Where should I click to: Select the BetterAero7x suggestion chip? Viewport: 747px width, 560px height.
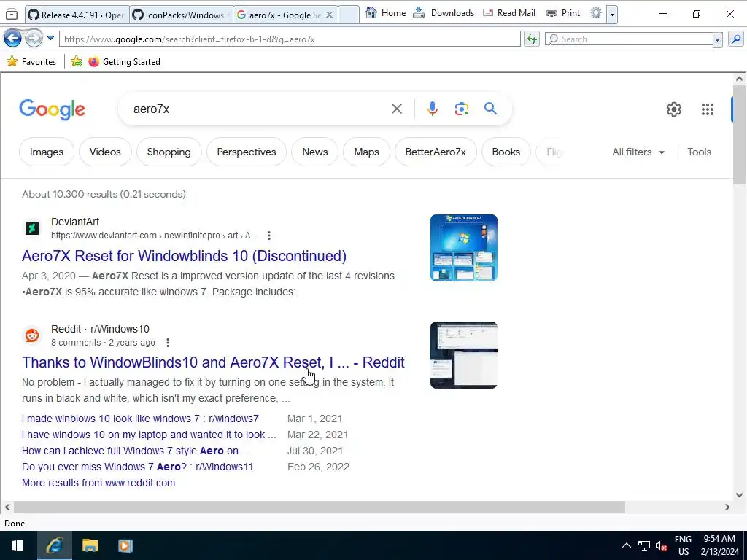coord(436,152)
